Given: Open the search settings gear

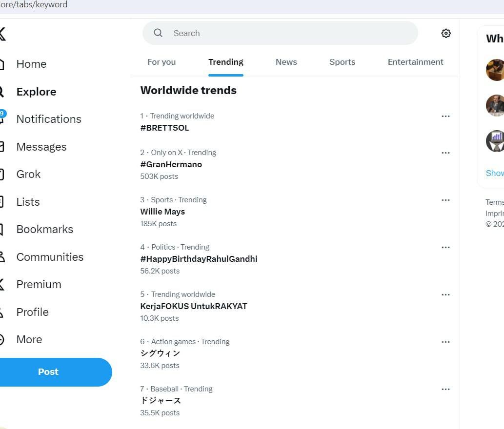Looking at the screenshot, I should [445, 33].
